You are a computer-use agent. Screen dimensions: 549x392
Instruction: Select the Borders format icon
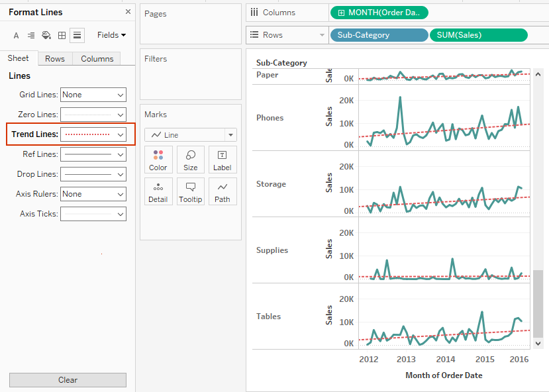61,34
